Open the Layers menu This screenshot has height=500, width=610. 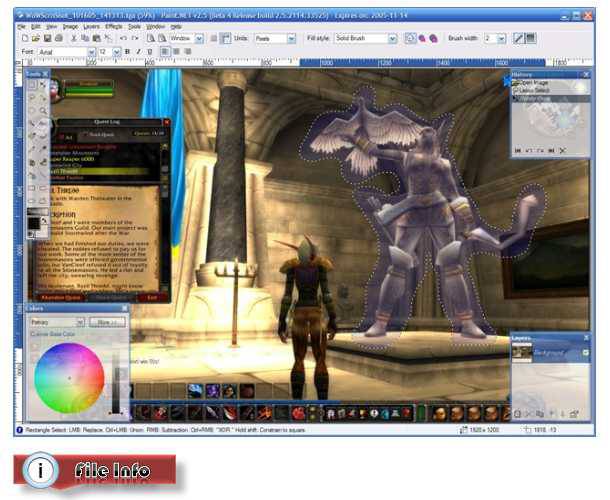[x=91, y=26]
